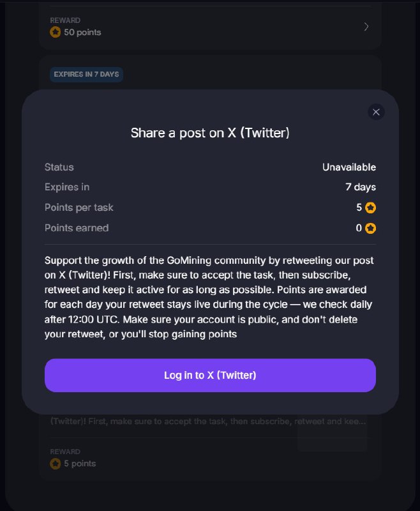
Task: Click the truncated task description behind the dialog
Action: 208,422
